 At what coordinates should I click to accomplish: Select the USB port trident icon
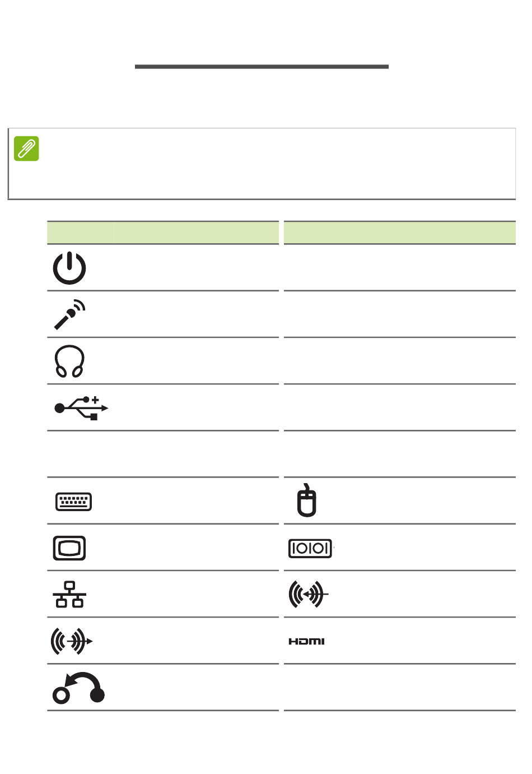81,408
